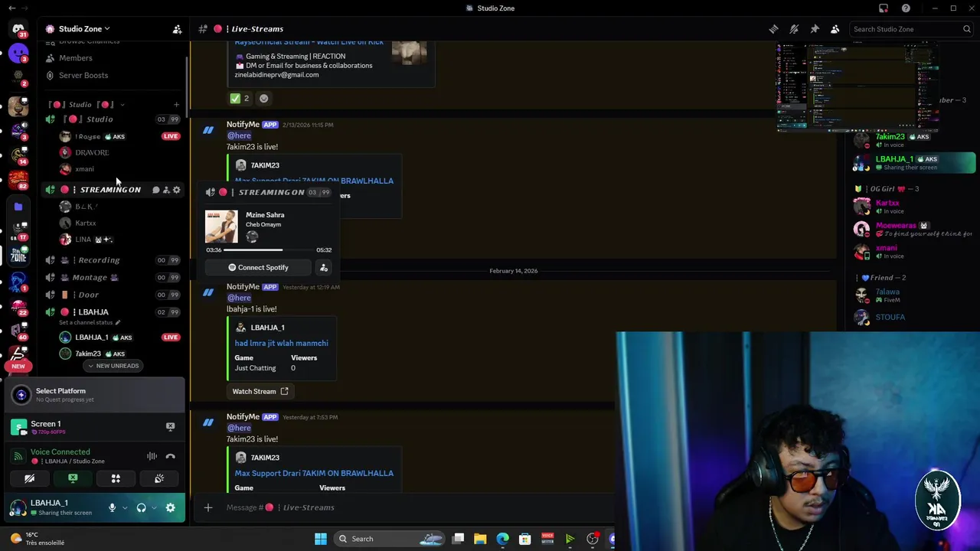Open member Talawa in member list
Viewport: 980px width, 551px height.
tap(914, 295)
